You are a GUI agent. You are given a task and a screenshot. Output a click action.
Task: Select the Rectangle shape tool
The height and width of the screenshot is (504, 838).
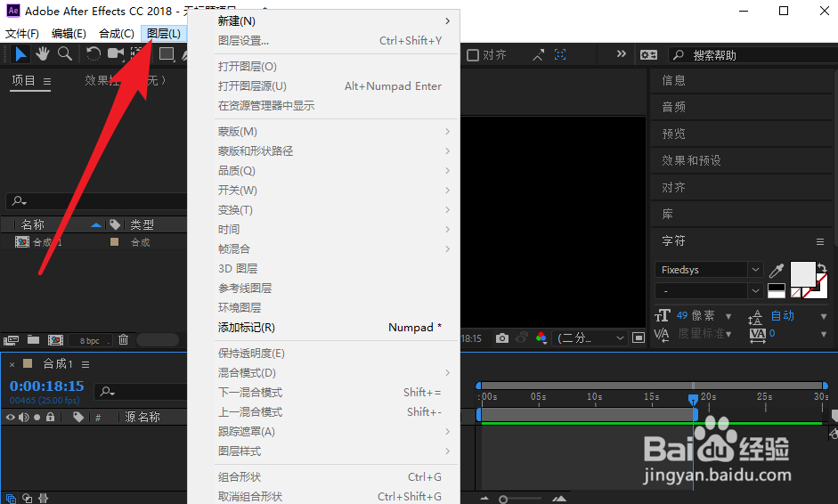tap(167, 54)
